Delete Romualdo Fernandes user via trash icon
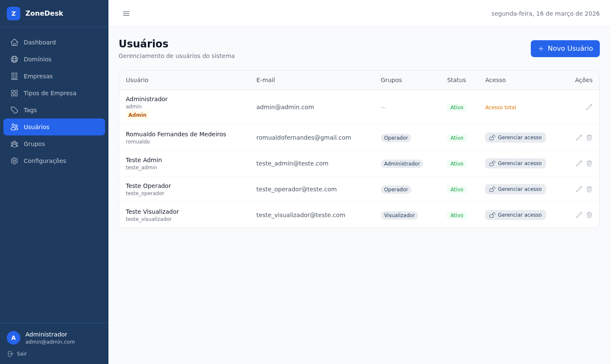Screen dimensions: 610x364 (x=589, y=138)
